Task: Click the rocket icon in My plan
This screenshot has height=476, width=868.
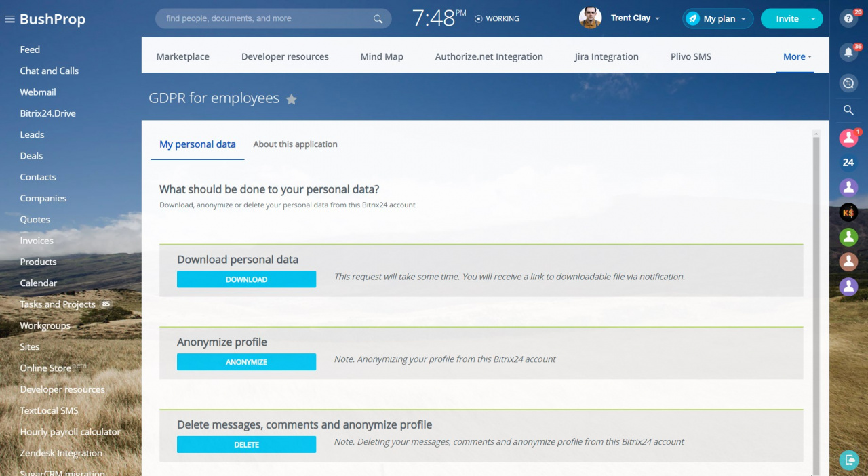Action: [692, 19]
